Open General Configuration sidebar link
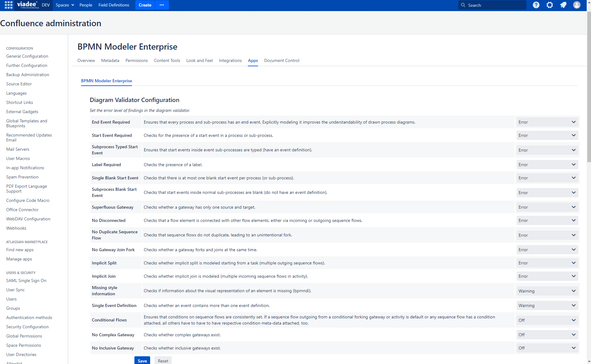591x364 pixels. click(27, 56)
